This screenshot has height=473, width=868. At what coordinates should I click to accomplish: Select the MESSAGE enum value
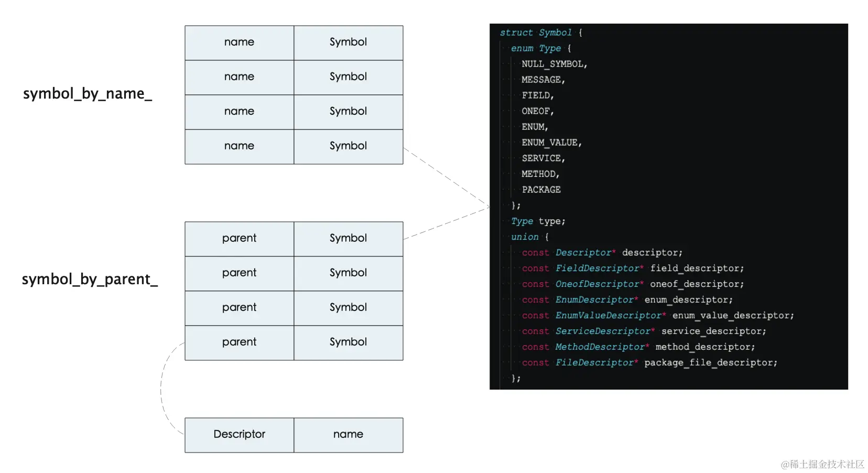click(x=543, y=80)
